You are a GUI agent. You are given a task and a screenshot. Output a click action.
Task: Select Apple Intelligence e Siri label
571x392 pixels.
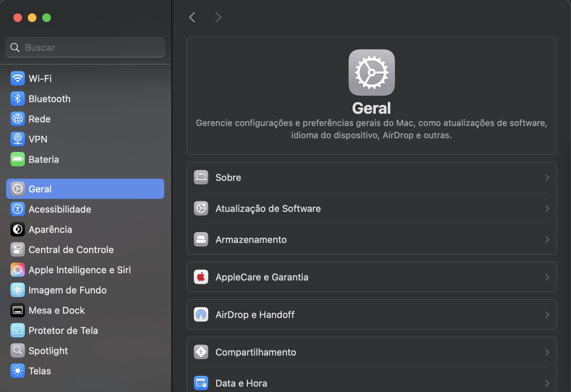coord(80,270)
